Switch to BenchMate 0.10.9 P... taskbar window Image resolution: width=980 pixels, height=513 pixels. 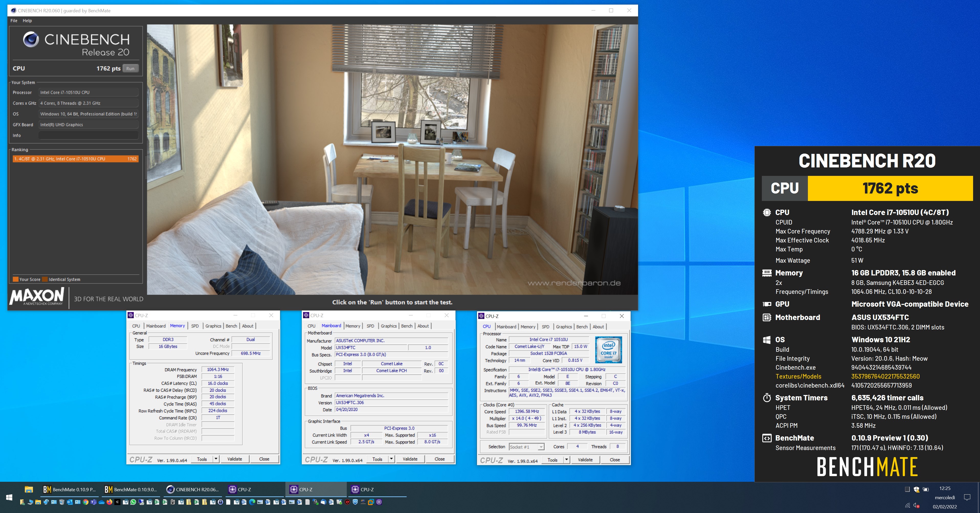click(x=69, y=489)
